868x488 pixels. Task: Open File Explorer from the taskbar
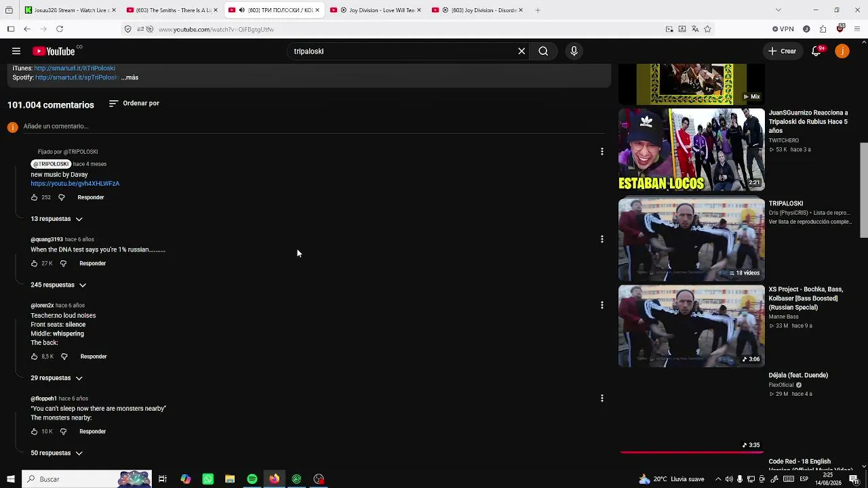230,479
